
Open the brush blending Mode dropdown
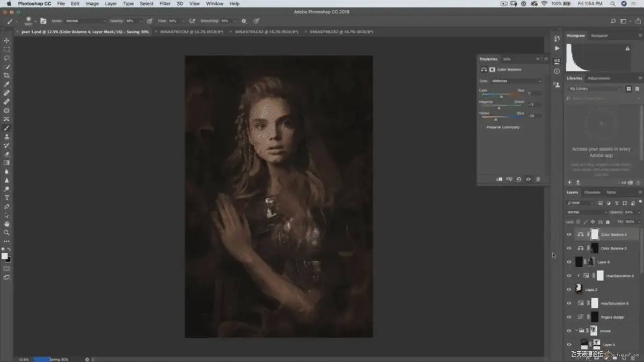[x=85, y=21]
